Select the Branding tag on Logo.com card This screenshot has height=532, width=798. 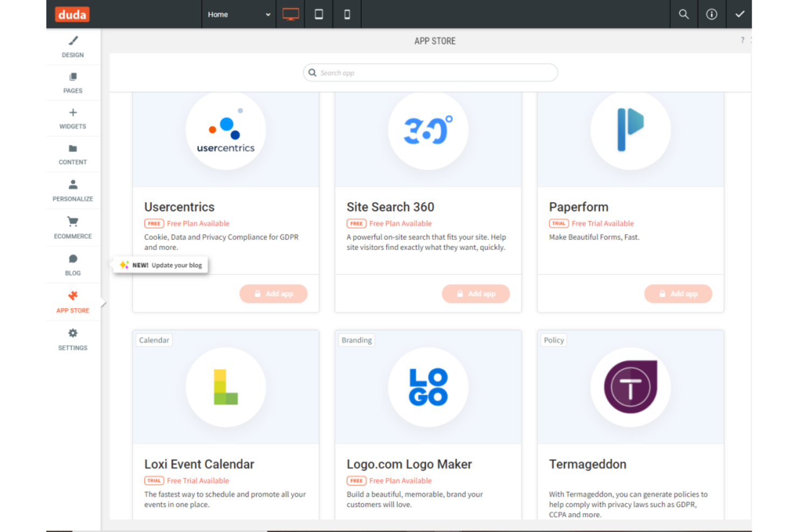click(x=356, y=340)
